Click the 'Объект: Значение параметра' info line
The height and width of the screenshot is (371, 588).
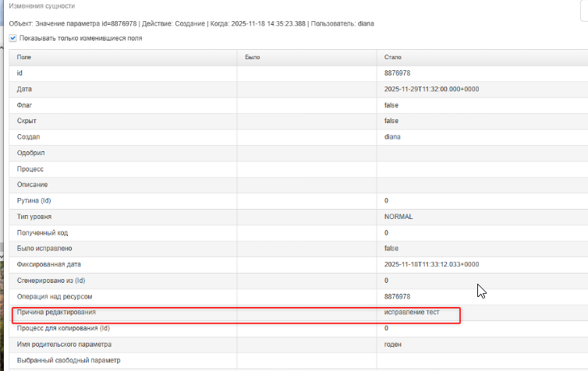[x=191, y=23]
